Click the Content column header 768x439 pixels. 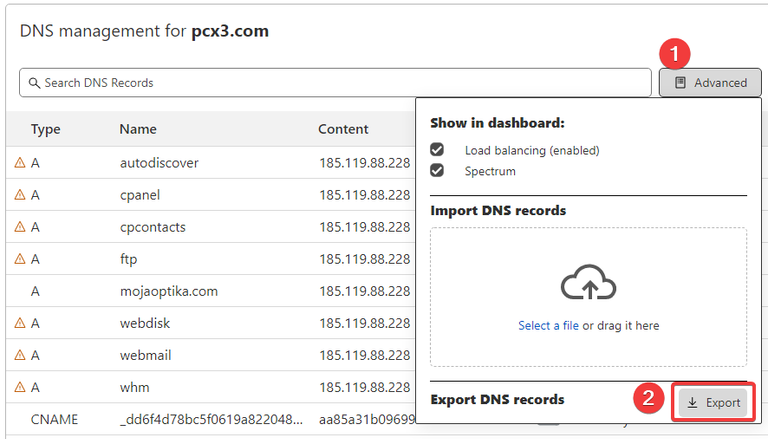pyautogui.click(x=343, y=129)
